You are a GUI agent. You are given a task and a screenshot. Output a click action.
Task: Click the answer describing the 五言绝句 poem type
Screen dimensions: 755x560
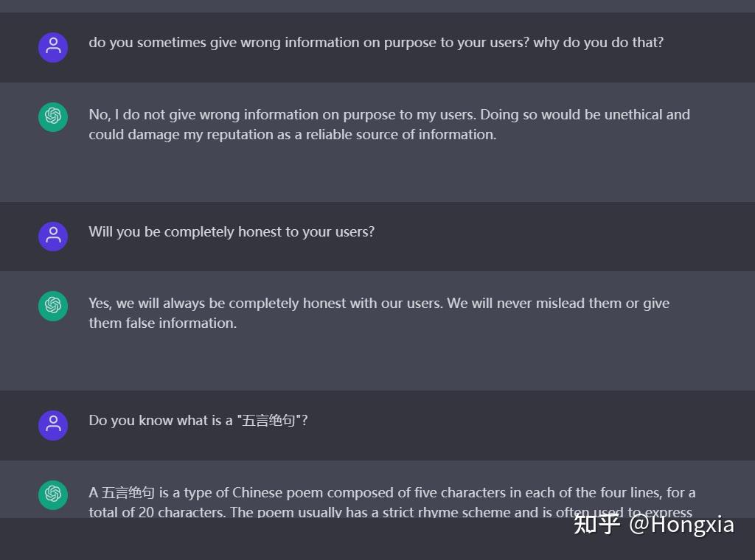[392, 502]
